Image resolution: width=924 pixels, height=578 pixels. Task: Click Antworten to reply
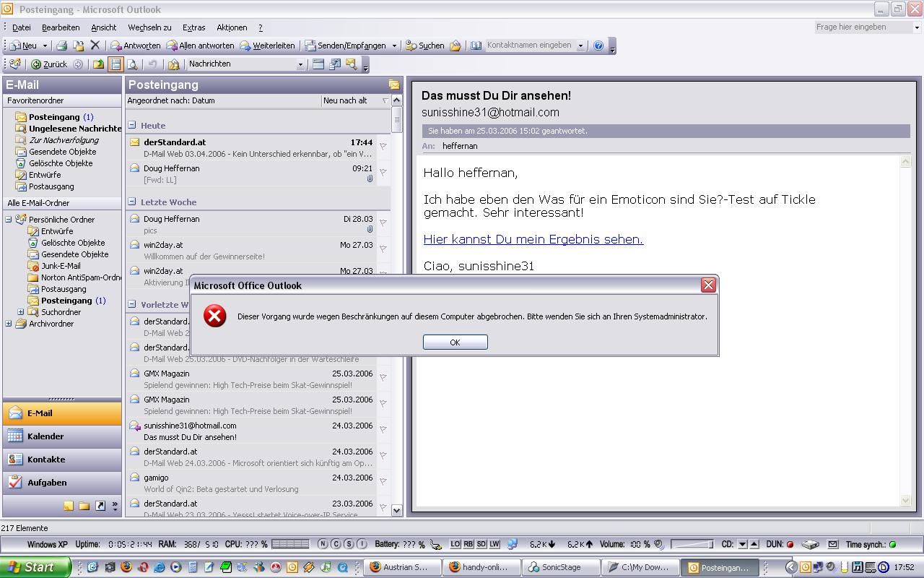(x=136, y=46)
